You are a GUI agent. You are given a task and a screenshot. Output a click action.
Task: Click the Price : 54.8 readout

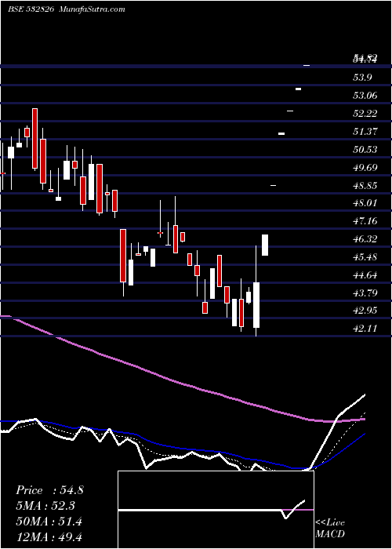point(49,490)
